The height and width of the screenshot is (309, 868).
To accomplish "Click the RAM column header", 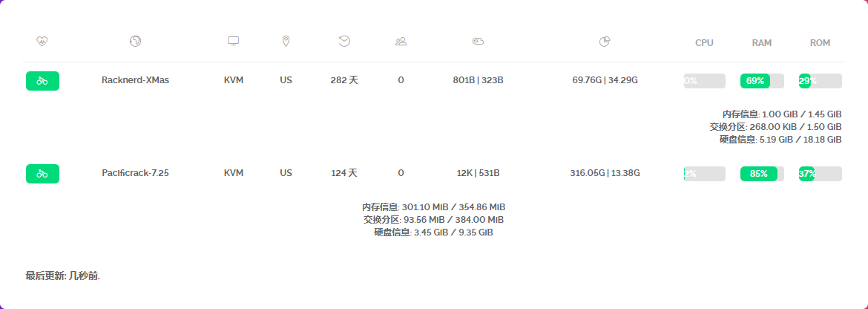I will 762,42.
